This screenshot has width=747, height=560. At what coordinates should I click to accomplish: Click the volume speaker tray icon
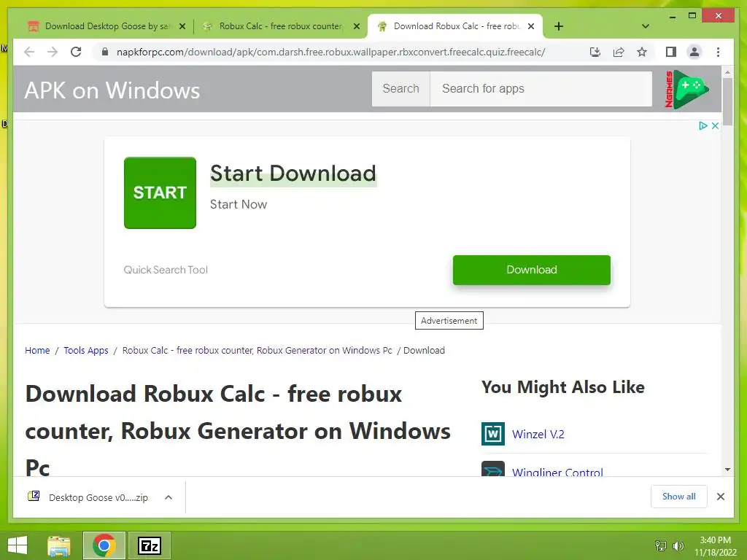[678, 545]
